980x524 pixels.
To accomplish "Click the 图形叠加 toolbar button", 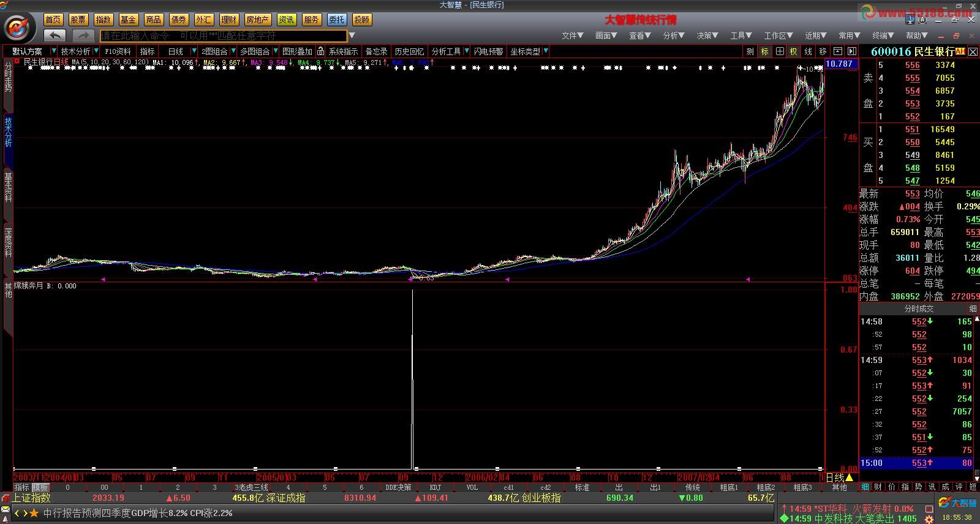I will point(298,51).
